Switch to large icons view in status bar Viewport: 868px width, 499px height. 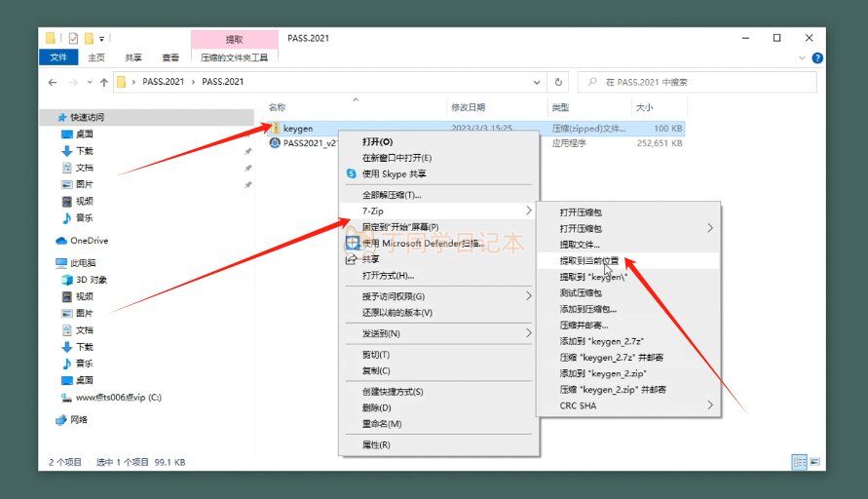pos(814,461)
